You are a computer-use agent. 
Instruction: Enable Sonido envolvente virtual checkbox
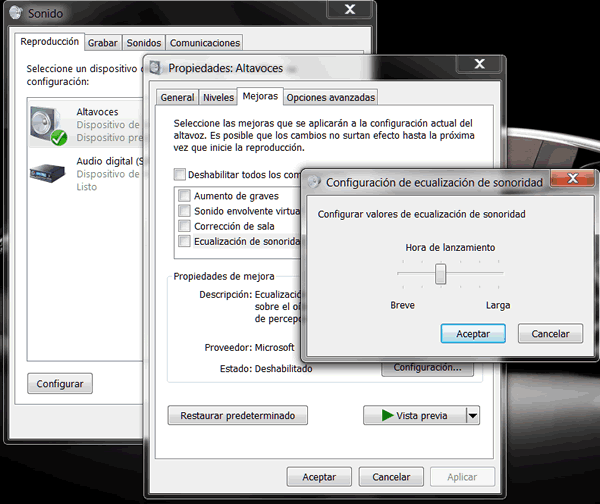[x=184, y=210]
